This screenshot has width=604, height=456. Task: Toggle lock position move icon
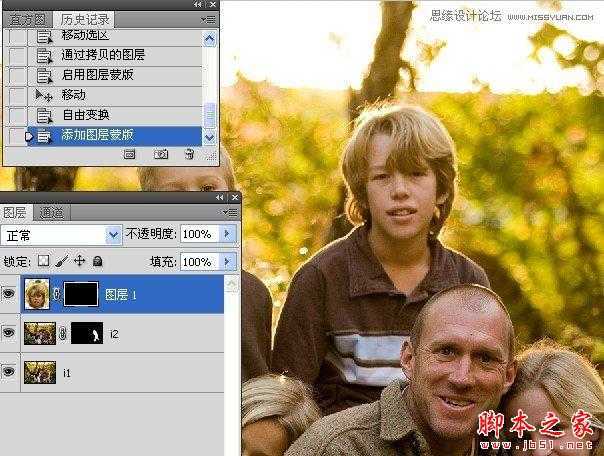(x=79, y=261)
